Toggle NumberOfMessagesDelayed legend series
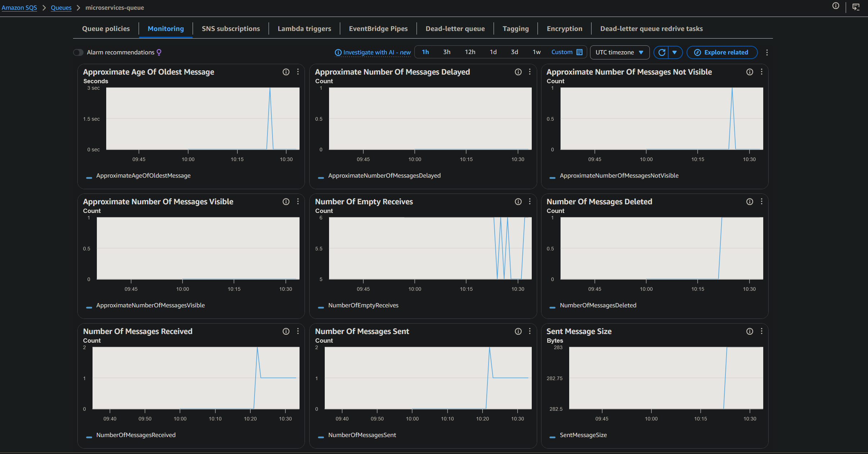 [x=379, y=176]
